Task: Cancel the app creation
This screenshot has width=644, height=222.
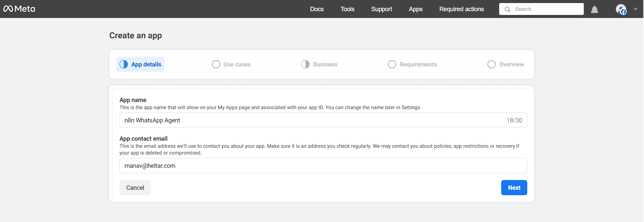Action: pos(135,188)
